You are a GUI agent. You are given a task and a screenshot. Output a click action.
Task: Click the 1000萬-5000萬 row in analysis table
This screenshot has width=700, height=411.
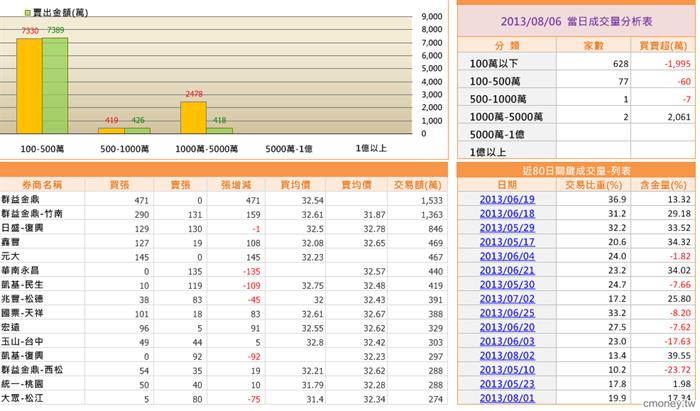point(576,116)
